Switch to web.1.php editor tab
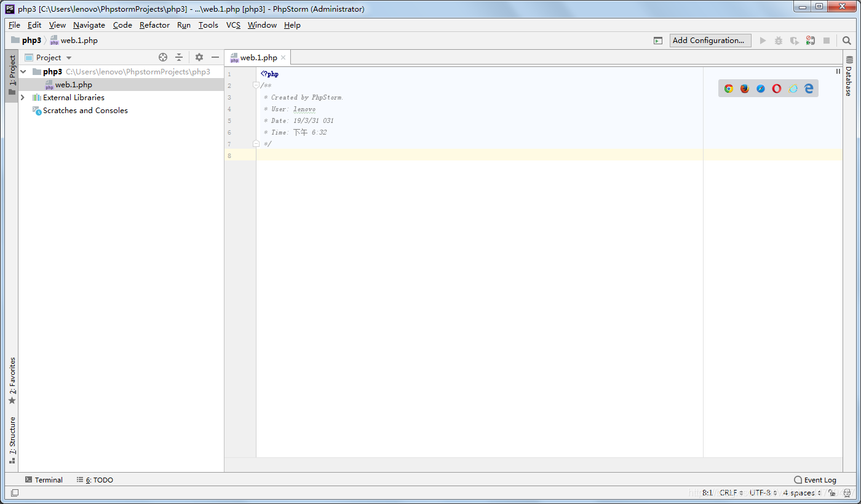 [258, 58]
